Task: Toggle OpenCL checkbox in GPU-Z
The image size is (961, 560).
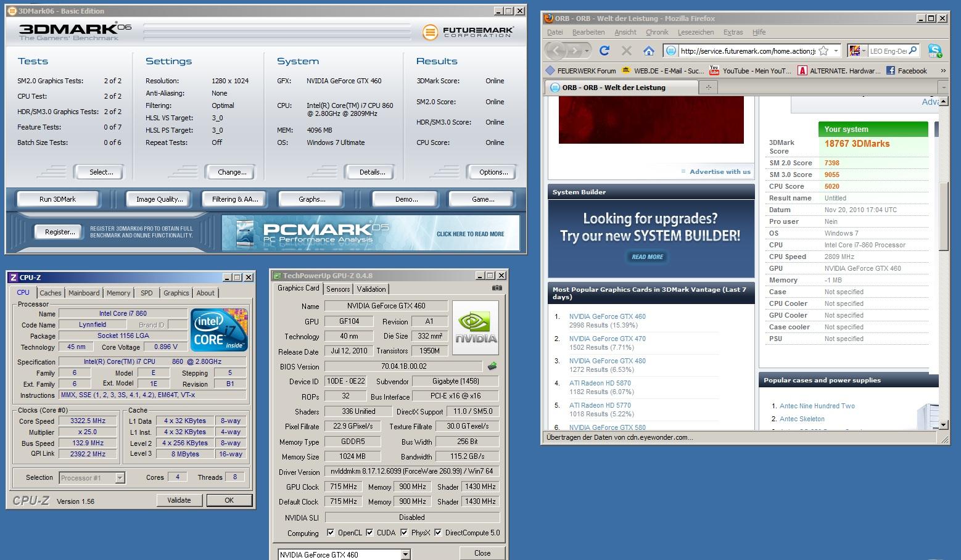Action: tap(331, 533)
